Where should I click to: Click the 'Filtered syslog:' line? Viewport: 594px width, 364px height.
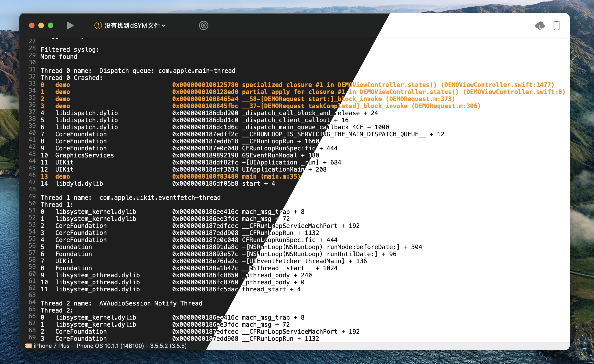coord(70,50)
